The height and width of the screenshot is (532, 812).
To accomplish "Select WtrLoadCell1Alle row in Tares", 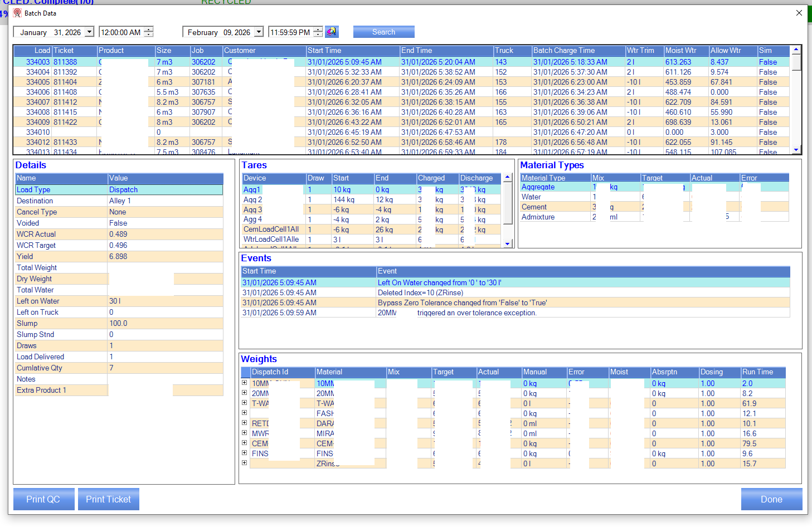I will (372, 240).
